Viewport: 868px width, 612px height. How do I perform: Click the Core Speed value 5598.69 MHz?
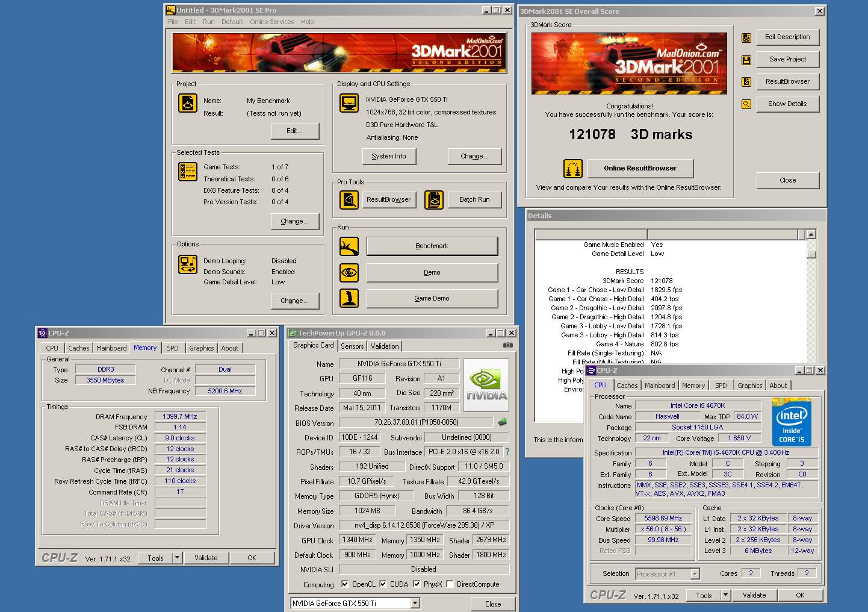[x=663, y=518]
